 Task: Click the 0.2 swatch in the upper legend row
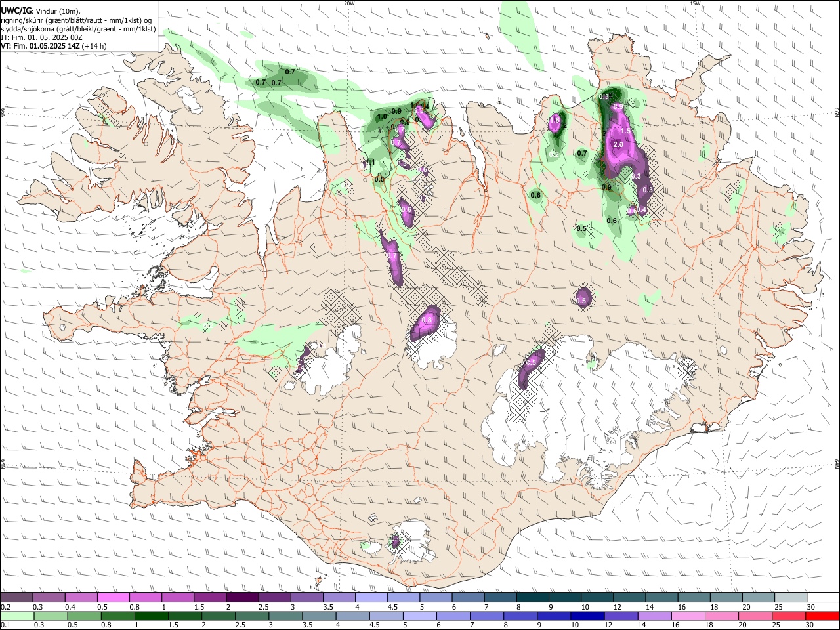point(16,598)
